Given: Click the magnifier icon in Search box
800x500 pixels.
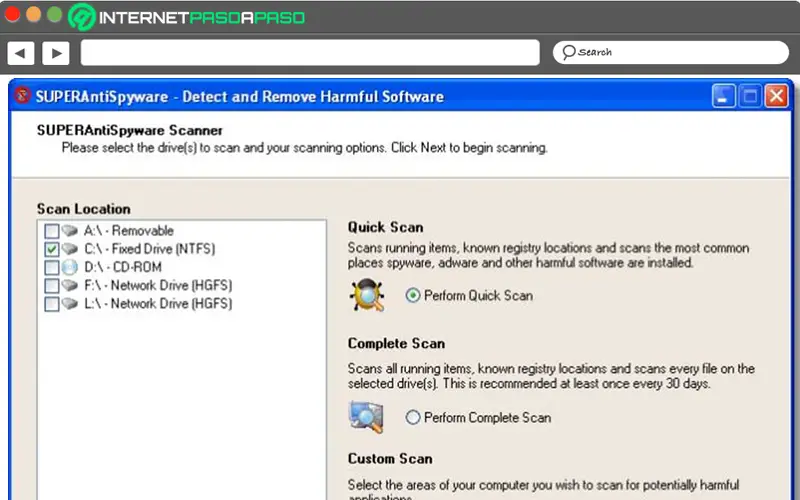Looking at the screenshot, I should pos(568,52).
